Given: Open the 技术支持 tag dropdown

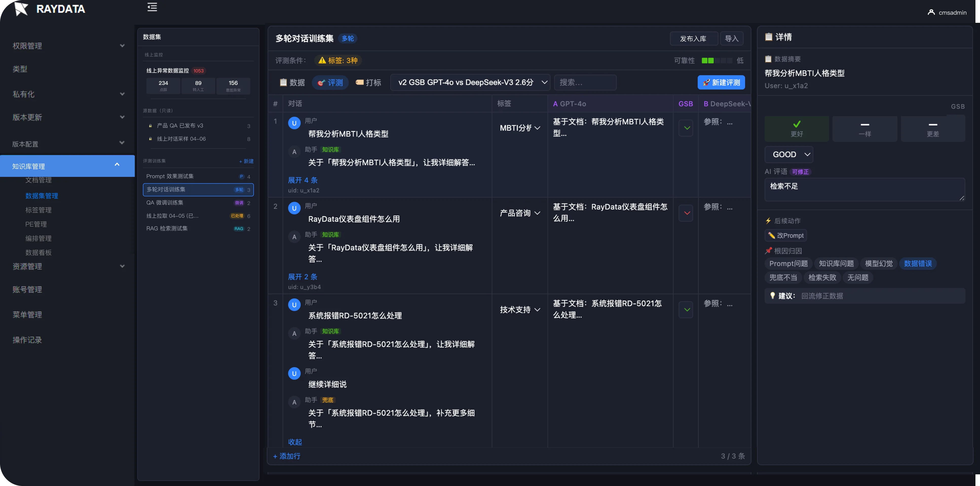Looking at the screenshot, I should [520, 310].
